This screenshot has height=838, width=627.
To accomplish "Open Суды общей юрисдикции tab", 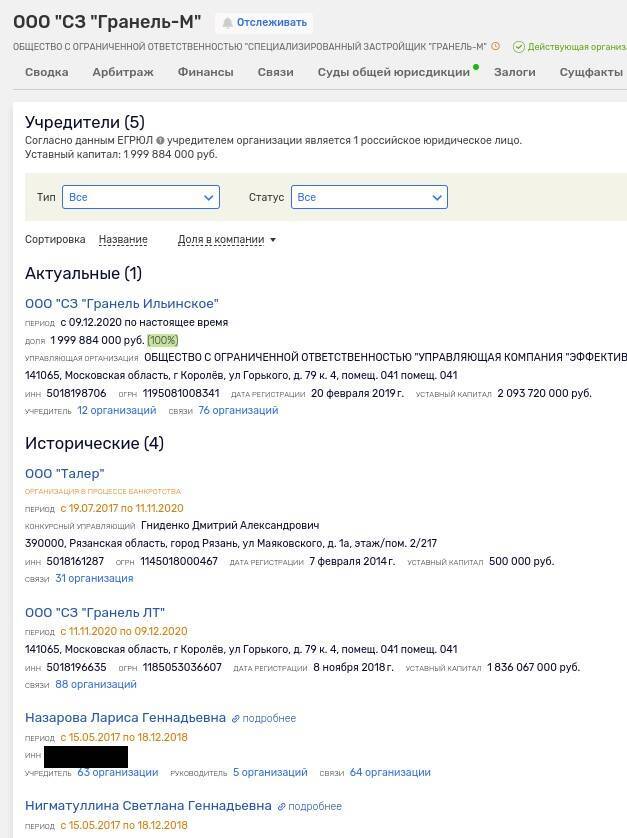I will [393, 72].
